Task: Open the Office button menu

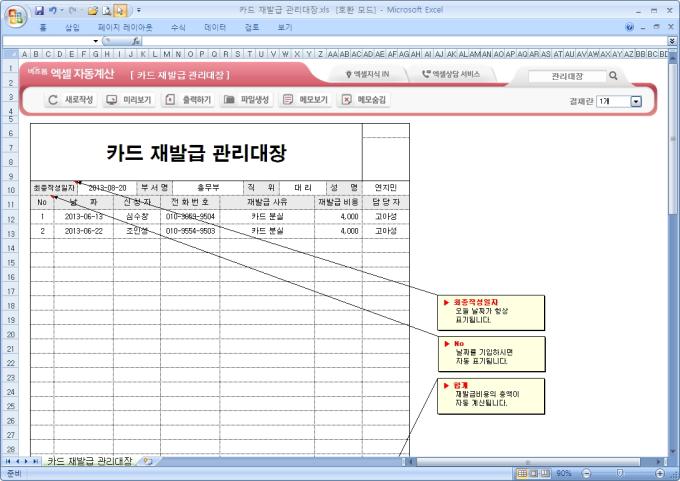Action: (x=16, y=16)
